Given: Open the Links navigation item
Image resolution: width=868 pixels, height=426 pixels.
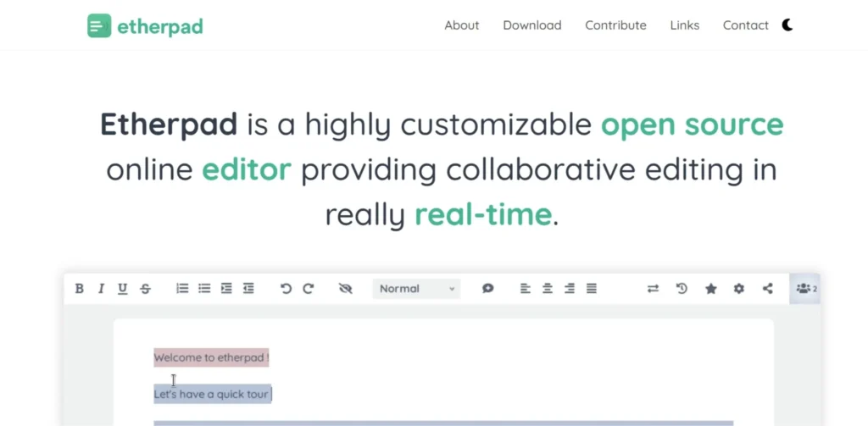Looking at the screenshot, I should (x=685, y=25).
